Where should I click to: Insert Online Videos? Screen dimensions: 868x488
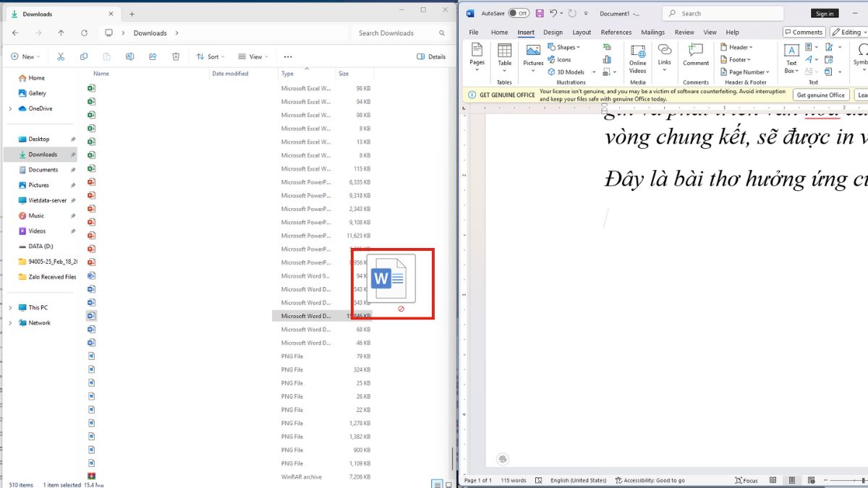point(637,59)
